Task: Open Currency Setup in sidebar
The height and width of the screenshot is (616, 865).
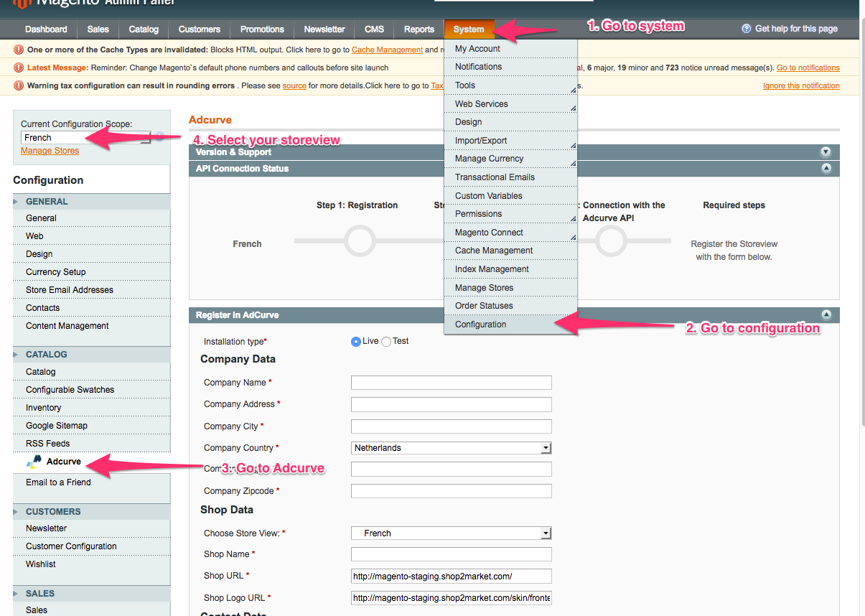Action: [x=92, y=272]
